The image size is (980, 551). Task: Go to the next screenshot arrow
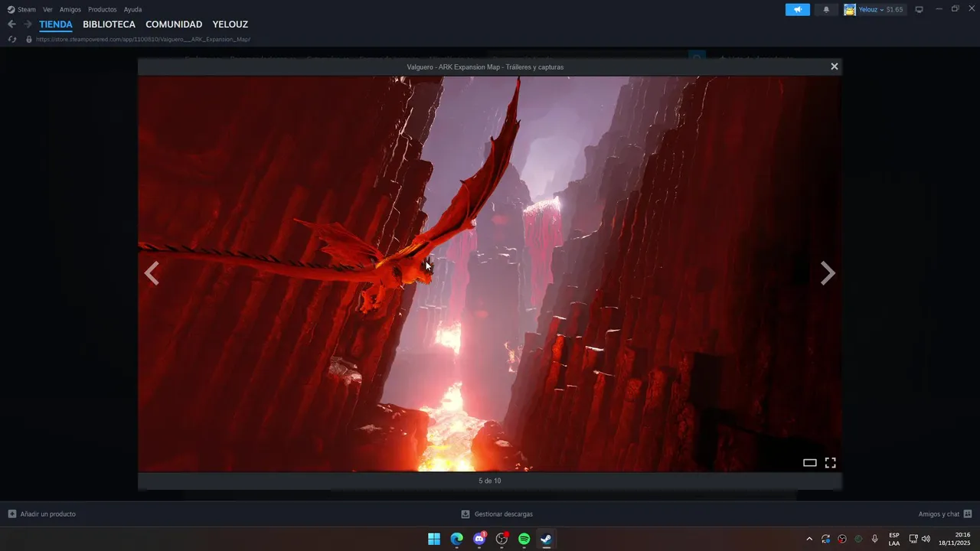click(828, 273)
